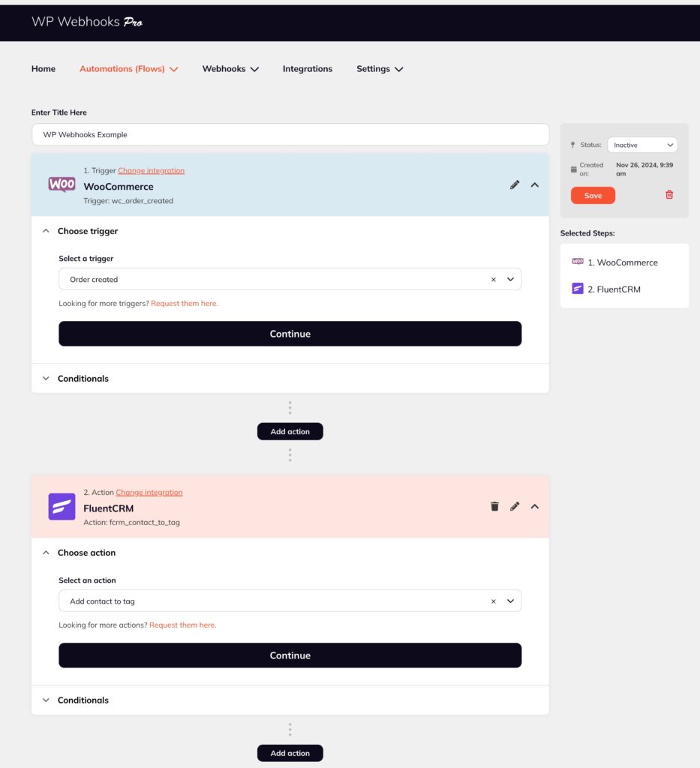The width and height of the screenshot is (700, 768).
Task: Click Request them here link for actions
Action: (183, 625)
